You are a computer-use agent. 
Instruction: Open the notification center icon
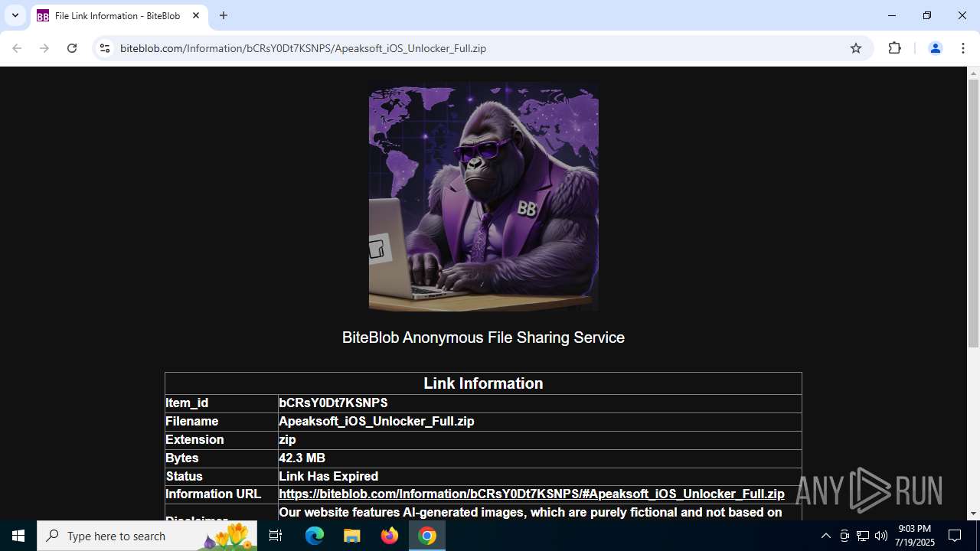point(955,536)
